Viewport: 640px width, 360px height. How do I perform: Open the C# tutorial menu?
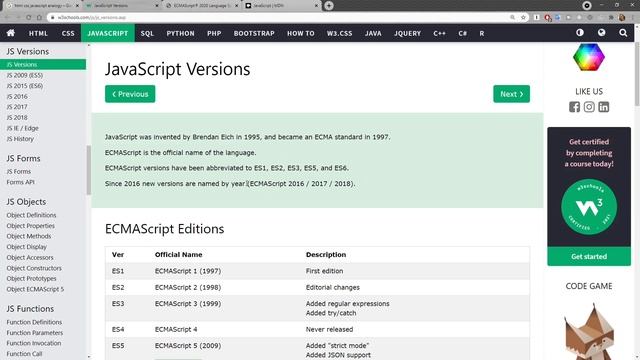(462, 33)
